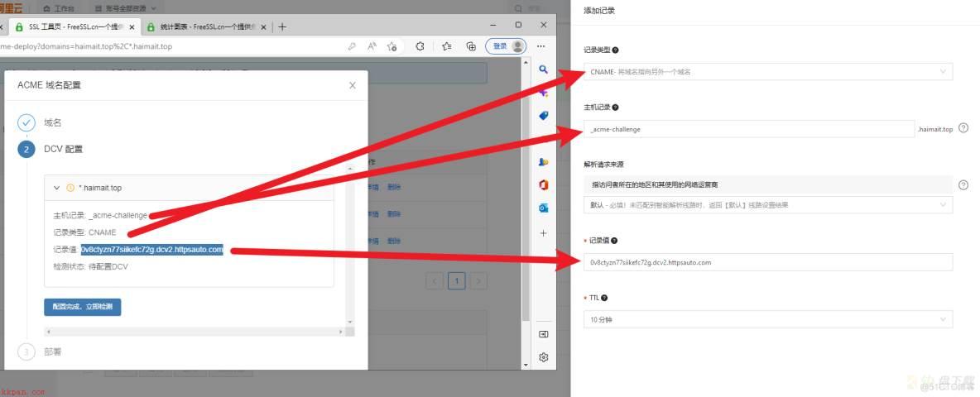Click help icon next to 记录类型
This screenshot has width=980, height=397.
616,50
